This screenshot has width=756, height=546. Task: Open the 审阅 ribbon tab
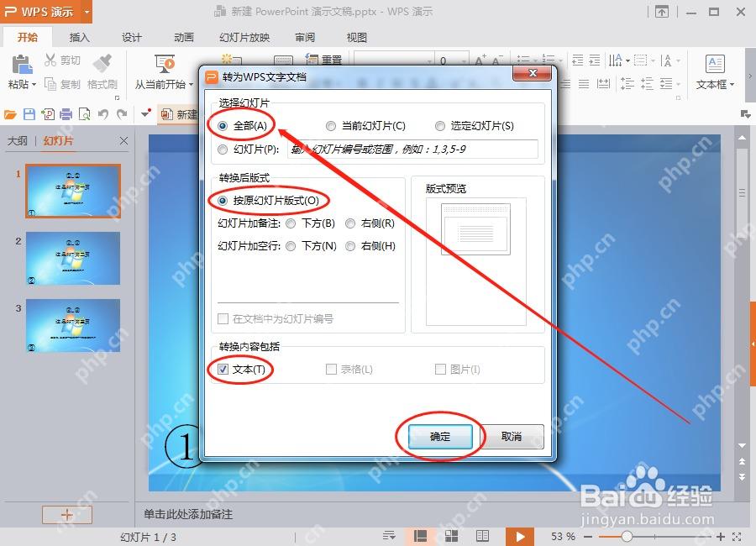pyautogui.click(x=305, y=37)
